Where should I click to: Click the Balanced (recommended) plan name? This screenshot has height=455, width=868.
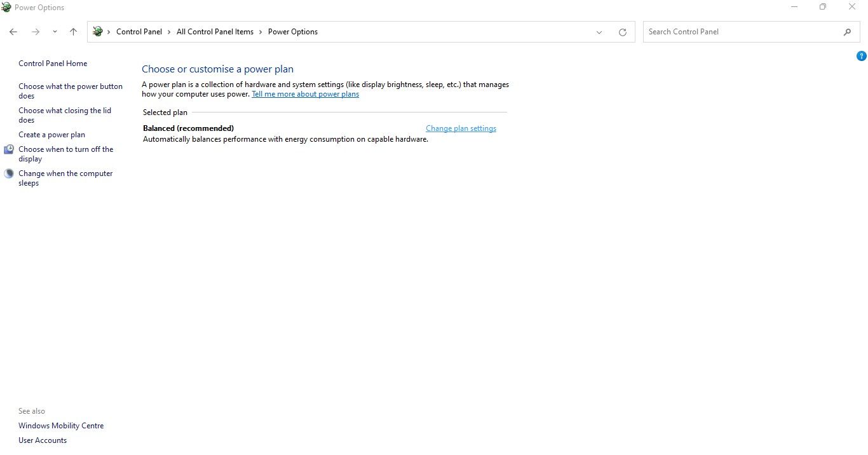point(188,128)
